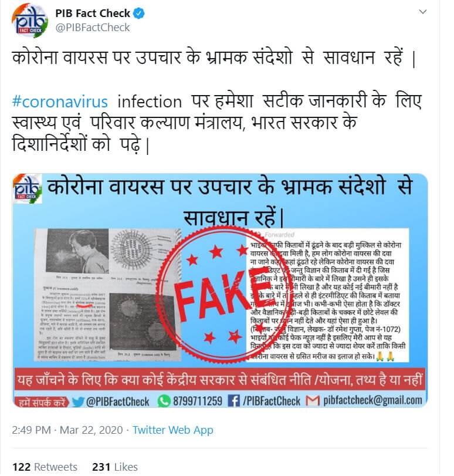
Task: Click the forwarded Hindi message screenshot
Action: coord(328,295)
